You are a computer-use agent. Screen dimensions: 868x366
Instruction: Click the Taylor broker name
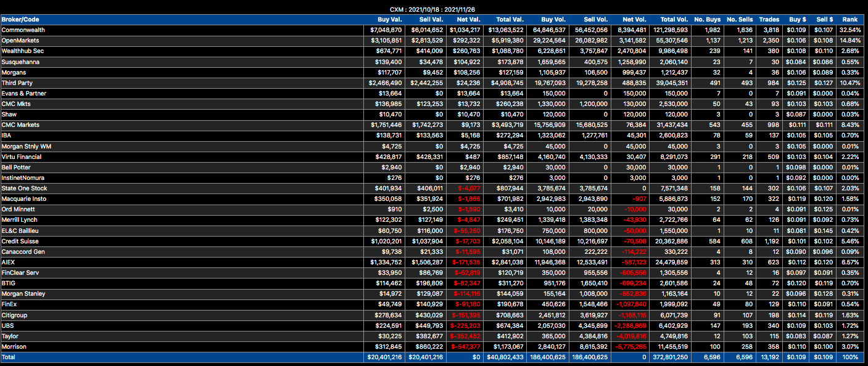coord(10,336)
